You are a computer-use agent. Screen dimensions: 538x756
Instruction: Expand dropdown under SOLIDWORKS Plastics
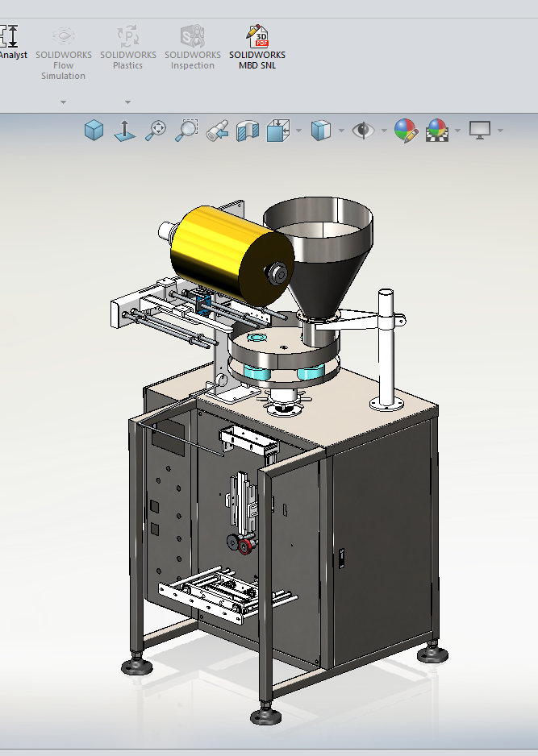click(x=128, y=102)
